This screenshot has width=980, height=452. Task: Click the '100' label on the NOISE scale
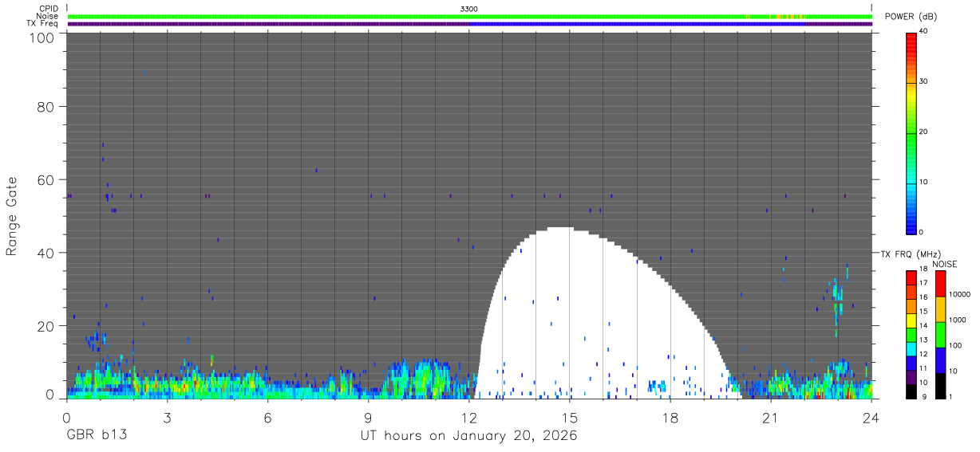[x=956, y=345]
